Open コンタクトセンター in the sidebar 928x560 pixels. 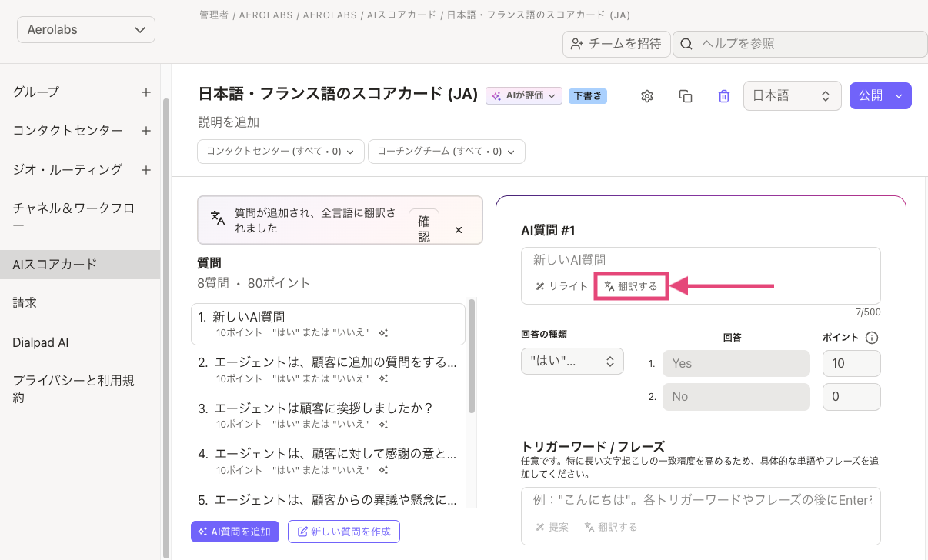tap(68, 131)
